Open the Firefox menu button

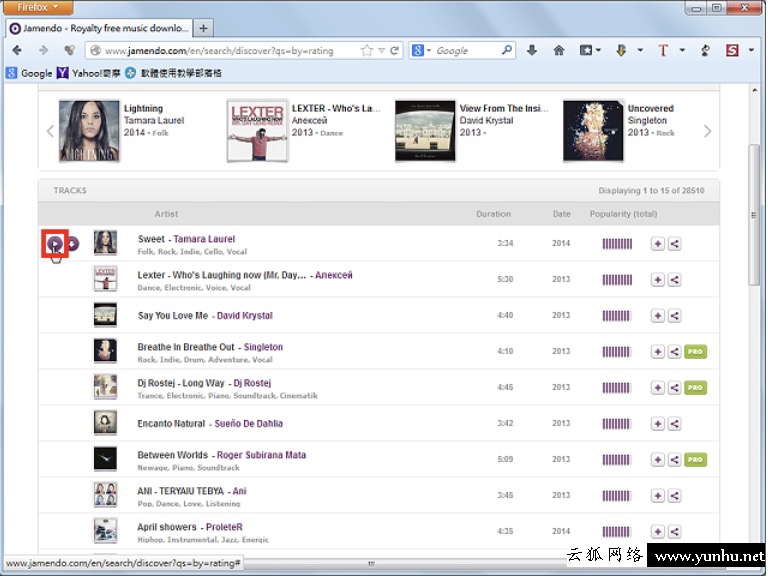point(38,7)
